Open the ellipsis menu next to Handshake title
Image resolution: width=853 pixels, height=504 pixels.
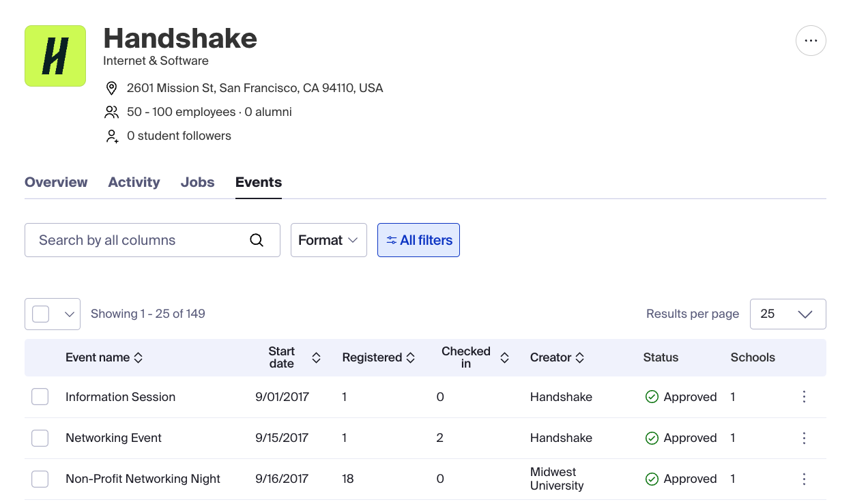click(x=811, y=41)
